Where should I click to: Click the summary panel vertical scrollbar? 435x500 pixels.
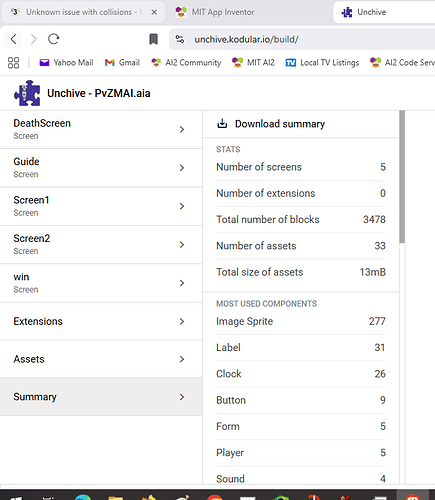coord(402,177)
